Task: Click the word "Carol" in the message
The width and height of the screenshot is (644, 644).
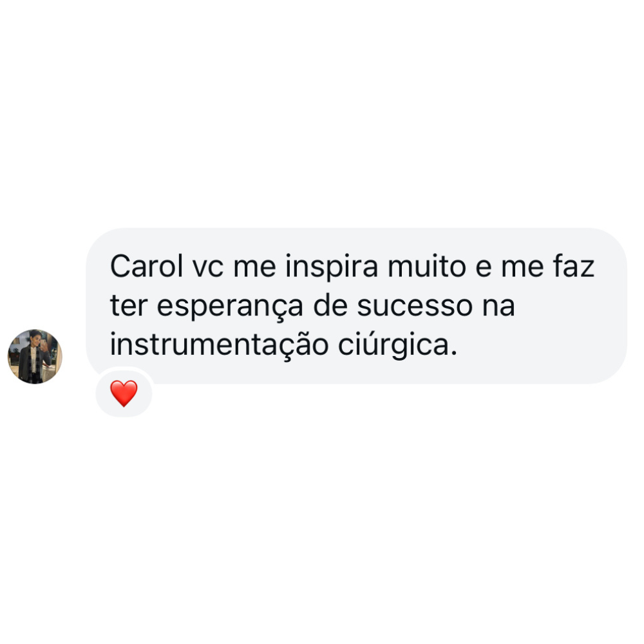Action: coord(147,267)
